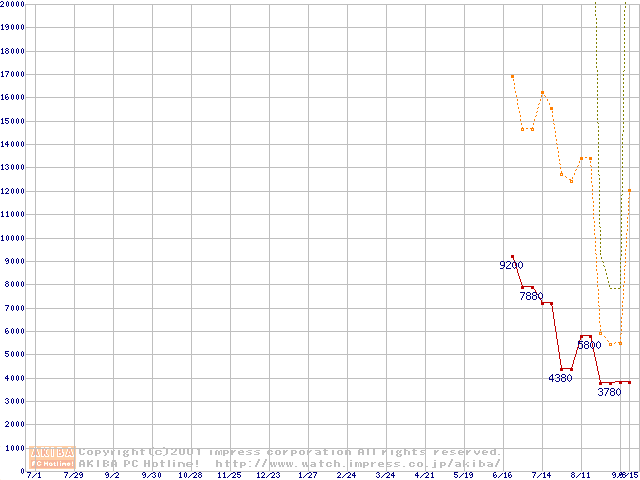Image resolution: width=640 pixels, height=480 pixels.
Task: Click the 20000 y-axis value
Action: 13,4
